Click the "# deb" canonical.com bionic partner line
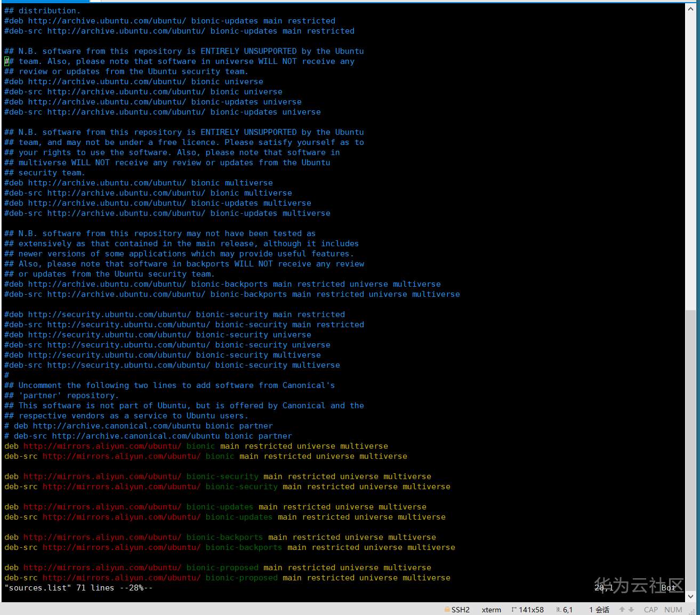Image resolution: width=700 pixels, height=615 pixels. tap(139, 426)
